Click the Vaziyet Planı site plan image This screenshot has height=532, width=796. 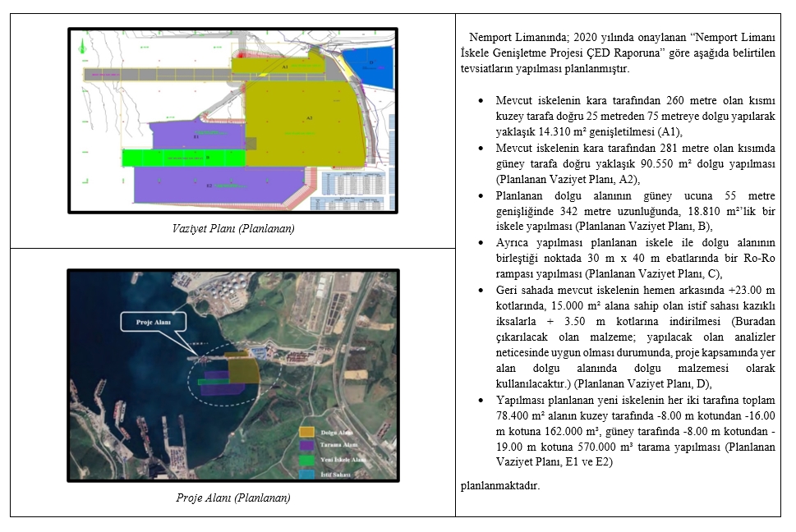point(232,120)
